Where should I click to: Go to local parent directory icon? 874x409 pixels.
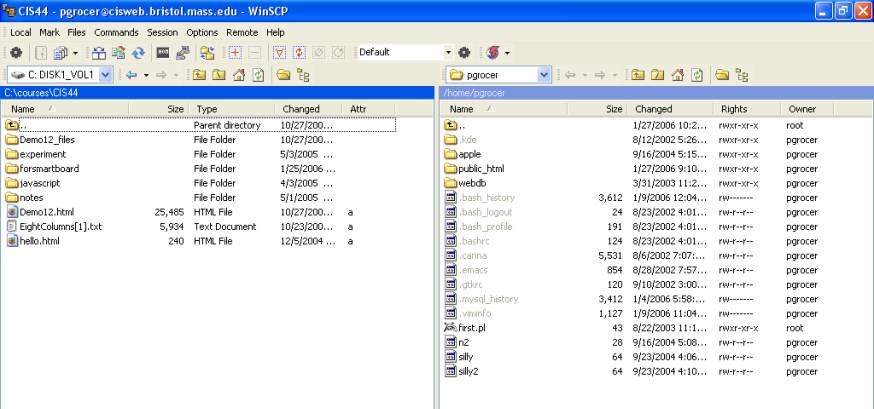(200, 75)
